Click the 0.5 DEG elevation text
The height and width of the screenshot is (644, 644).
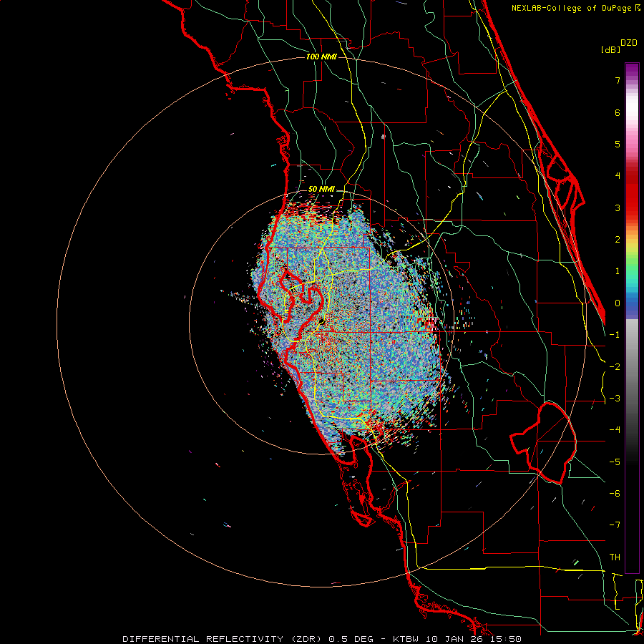click(x=351, y=639)
